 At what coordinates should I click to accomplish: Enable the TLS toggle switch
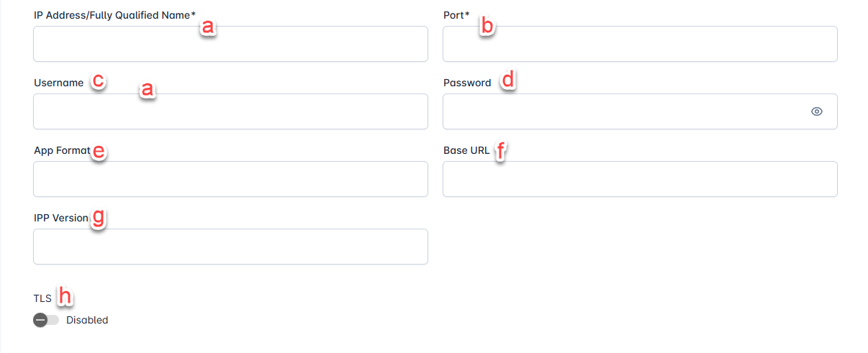coord(46,320)
